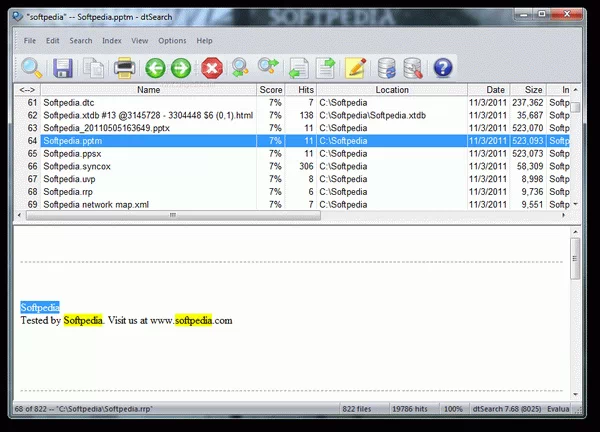600x432 pixels.
Task: Click the yellow notepad with pencil icon
Action: pyautogui.click(x=355, y=68)
